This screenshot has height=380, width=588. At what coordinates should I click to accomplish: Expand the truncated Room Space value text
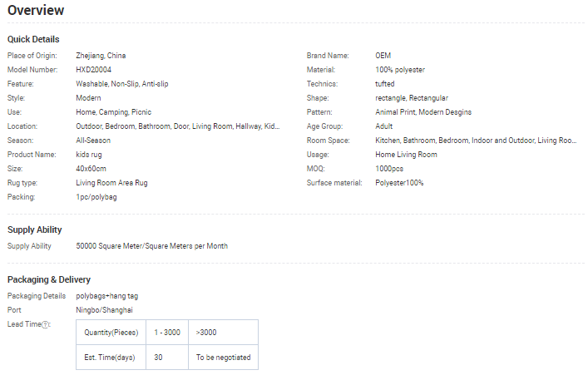click(x=476, y=141)
